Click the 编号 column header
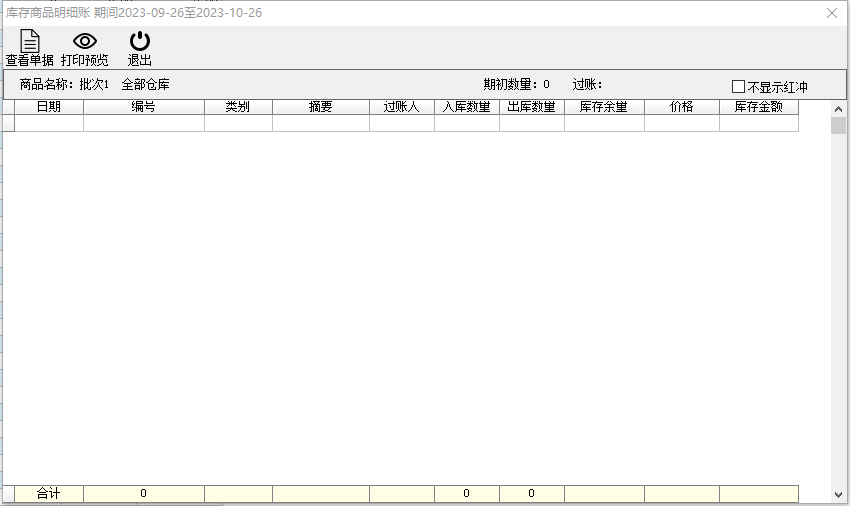This screenshot has width=850, height=506. [143, 107]
